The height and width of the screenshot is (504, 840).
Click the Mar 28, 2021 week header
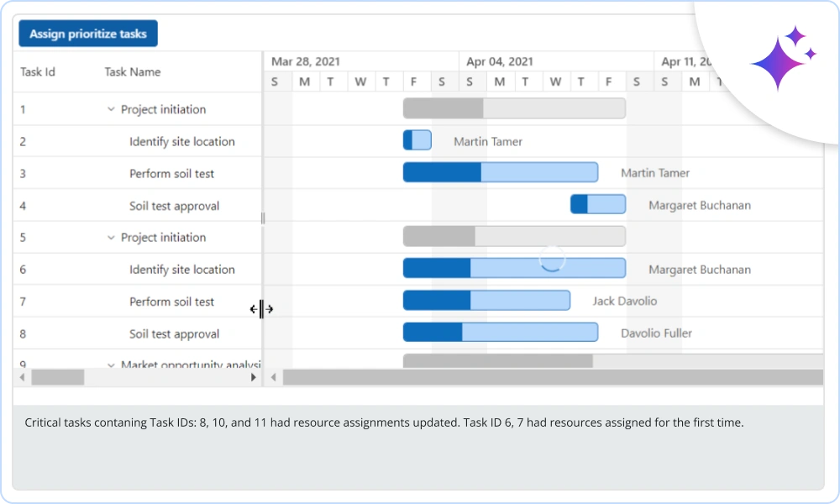tap(306, 61)
